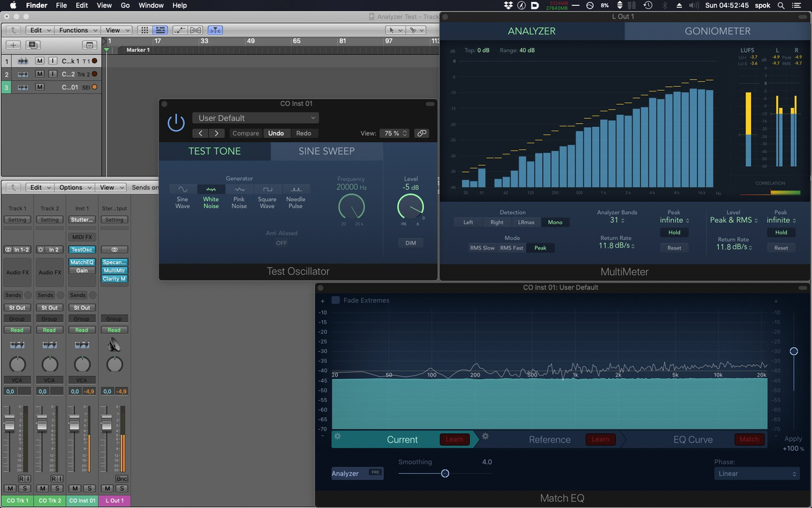Click duplicate track icon

tap(32, 45)
